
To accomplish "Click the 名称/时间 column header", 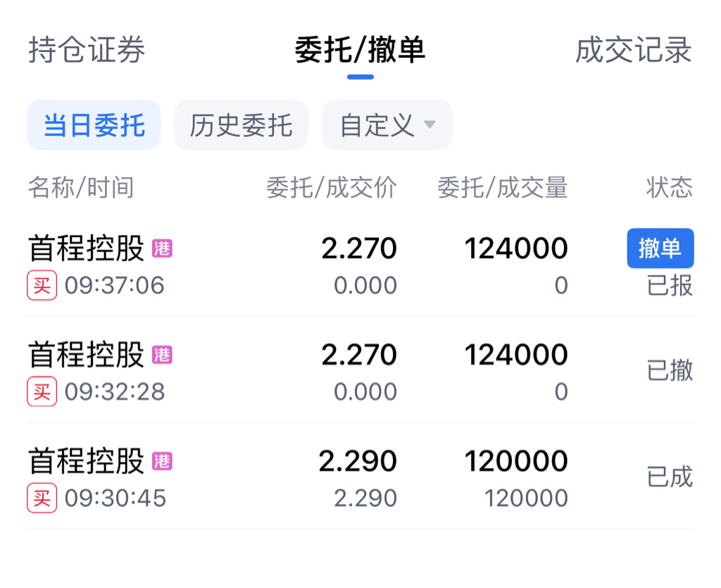I will 80,188.
